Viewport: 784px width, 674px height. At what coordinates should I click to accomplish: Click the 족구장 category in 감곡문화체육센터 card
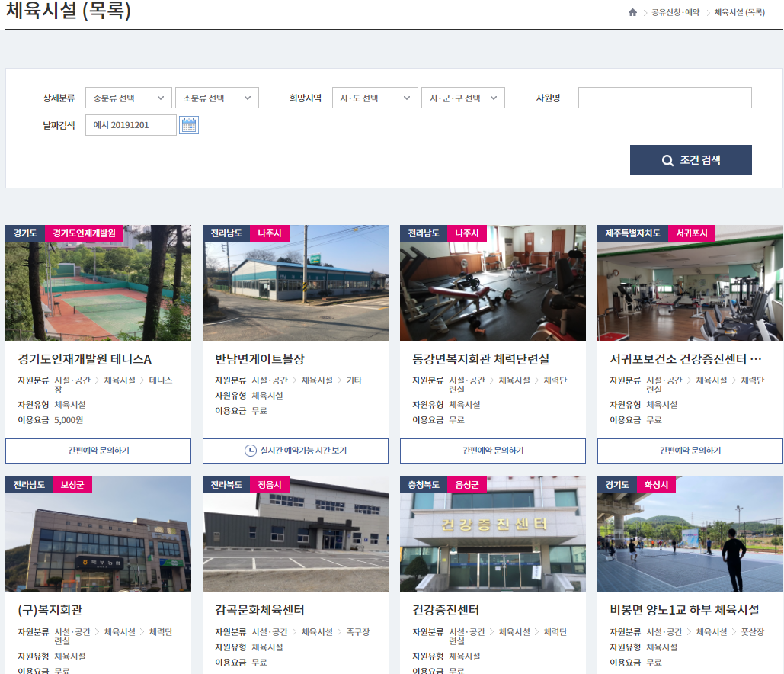(358, 632)
